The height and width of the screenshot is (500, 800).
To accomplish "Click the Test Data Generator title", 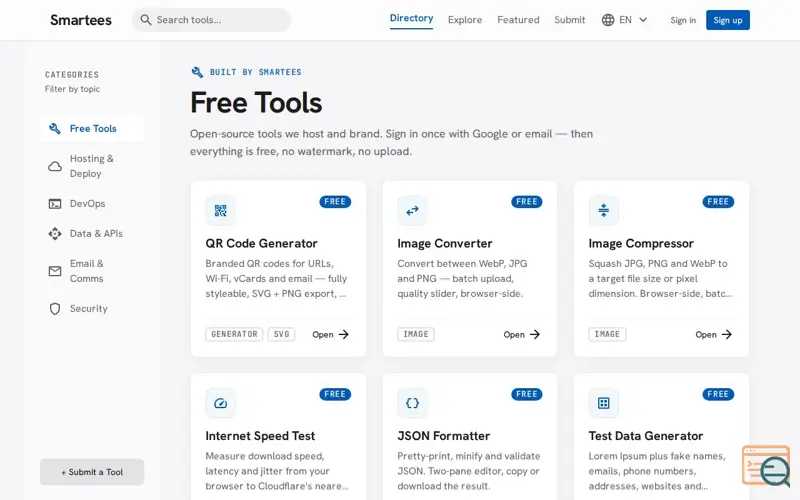I will pos(646,436).
